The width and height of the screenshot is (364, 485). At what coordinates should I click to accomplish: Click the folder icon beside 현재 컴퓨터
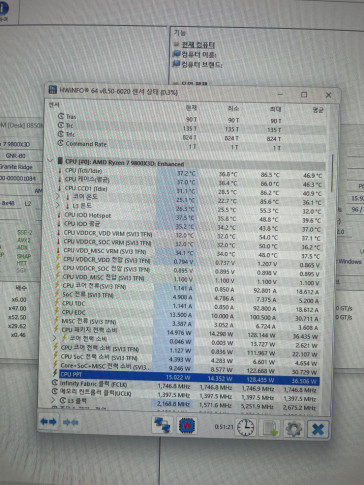coord(177,44)
